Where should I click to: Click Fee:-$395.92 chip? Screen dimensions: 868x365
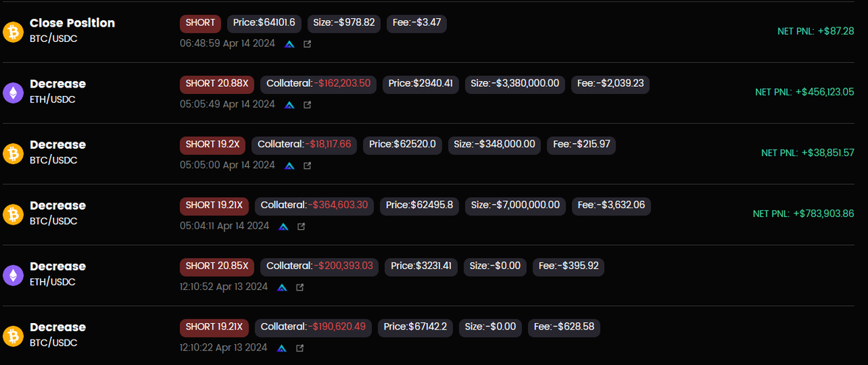[569, 266]
